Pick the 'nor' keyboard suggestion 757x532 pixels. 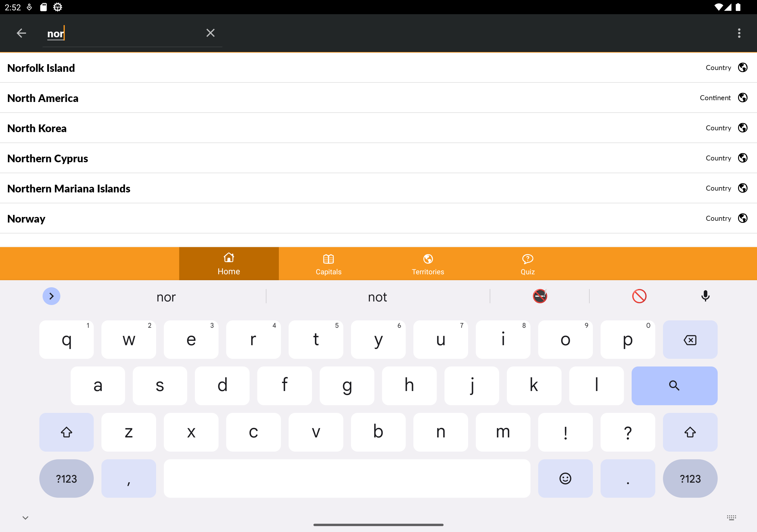tap(166, 297)
